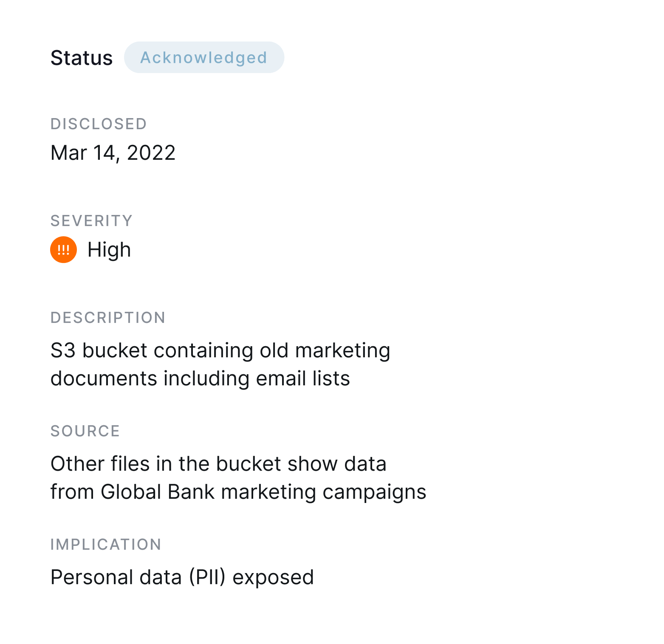Image resolution: width=664 pixels, height=644 pixels.
Task: Click the DISCLOSED field heading
Action: point(99,124)
